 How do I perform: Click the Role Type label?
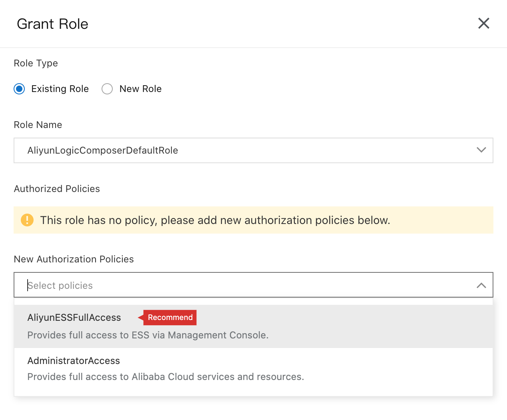click(36, 63)
